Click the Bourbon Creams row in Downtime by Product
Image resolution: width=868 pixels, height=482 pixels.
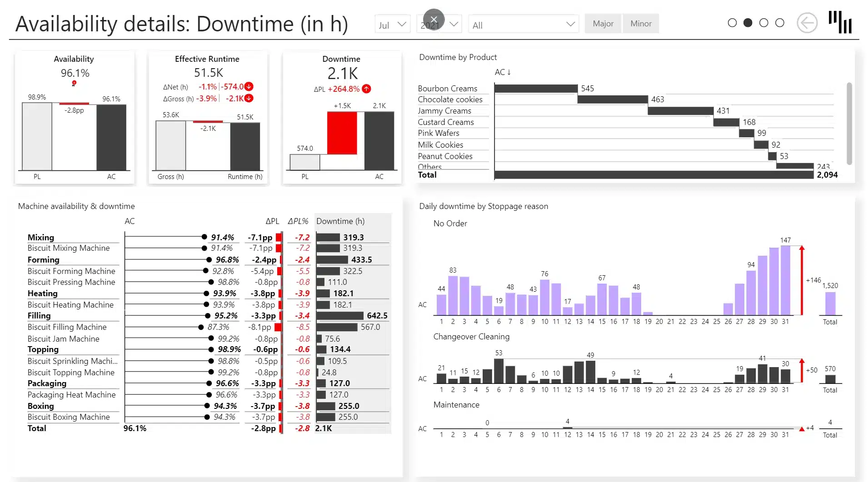[447, 88]
